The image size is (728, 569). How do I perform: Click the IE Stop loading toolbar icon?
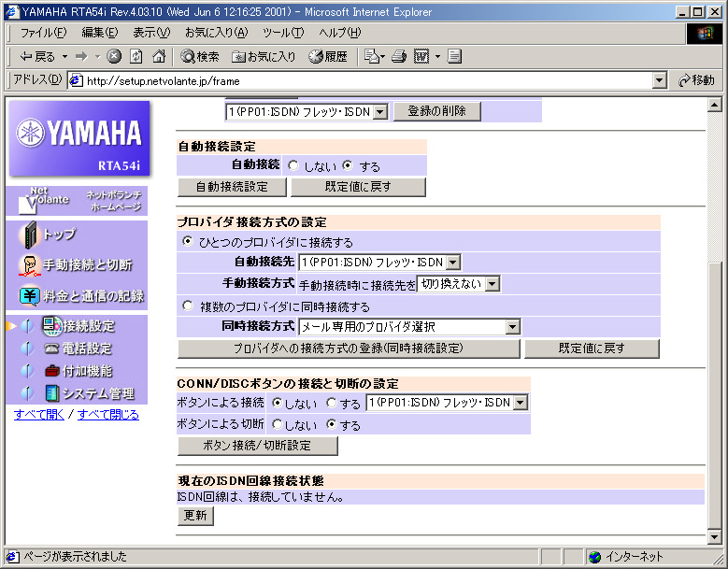pos(115,57)
